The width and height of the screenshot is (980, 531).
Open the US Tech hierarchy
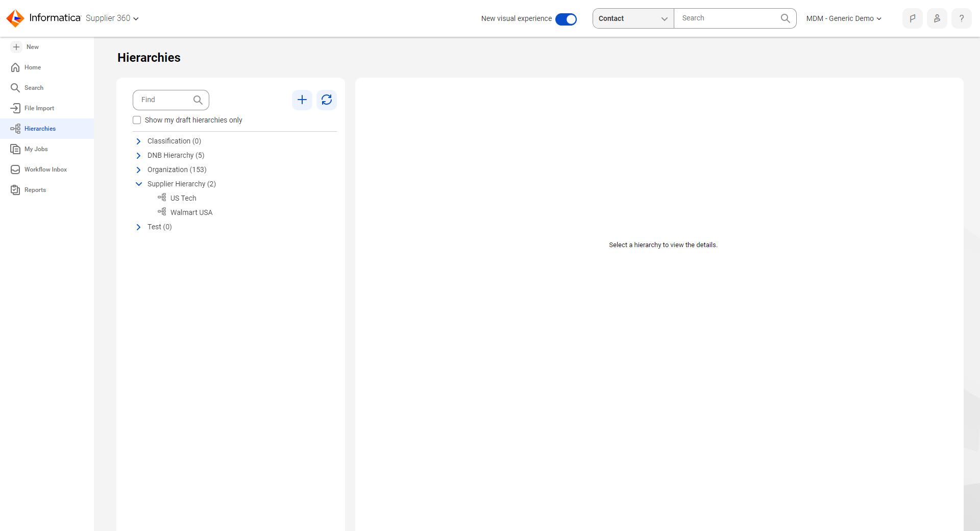coord(183,198)
